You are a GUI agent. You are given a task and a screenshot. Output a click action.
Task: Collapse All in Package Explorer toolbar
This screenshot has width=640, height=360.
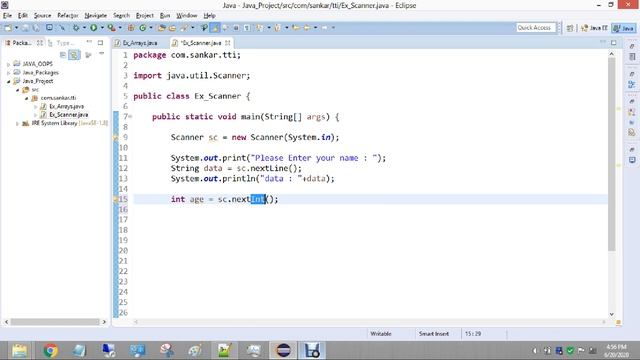click(63, 55)
